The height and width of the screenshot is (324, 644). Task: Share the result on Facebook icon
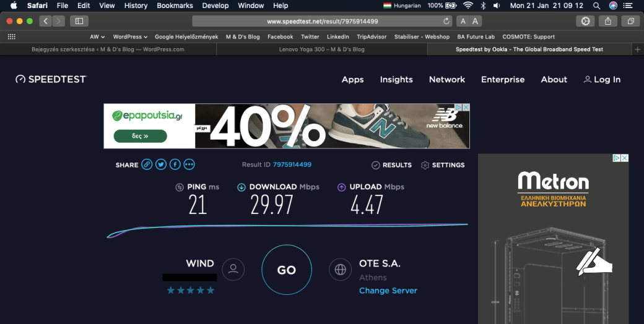click(x=175, y=164)
